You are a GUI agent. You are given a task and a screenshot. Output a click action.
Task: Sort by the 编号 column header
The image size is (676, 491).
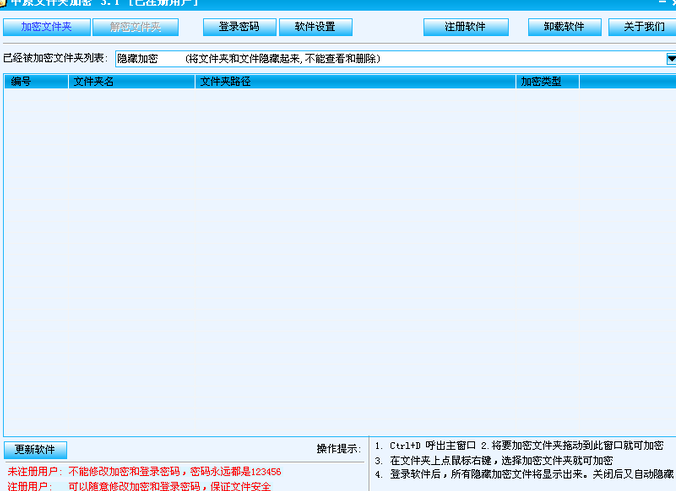[x=36, y=81]
